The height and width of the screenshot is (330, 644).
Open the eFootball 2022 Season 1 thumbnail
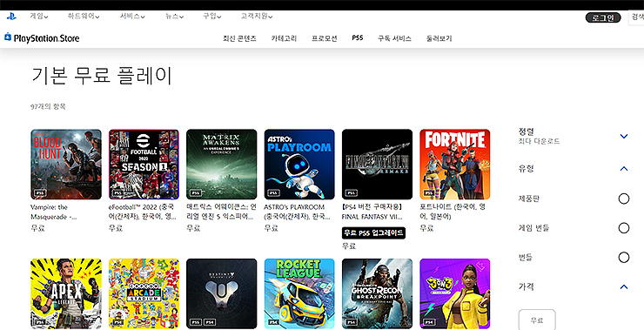point(144,165)
